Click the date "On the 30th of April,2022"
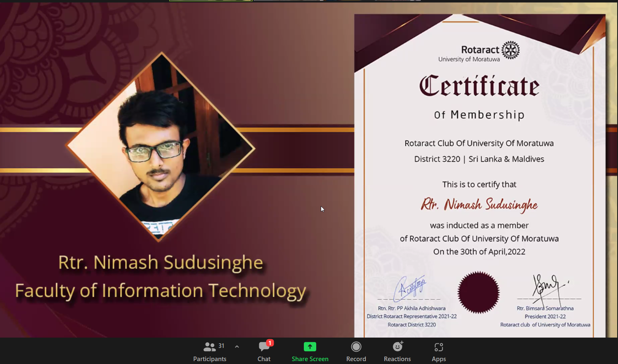Viewport: 618px width, 364px height. [x=479, y=252]
